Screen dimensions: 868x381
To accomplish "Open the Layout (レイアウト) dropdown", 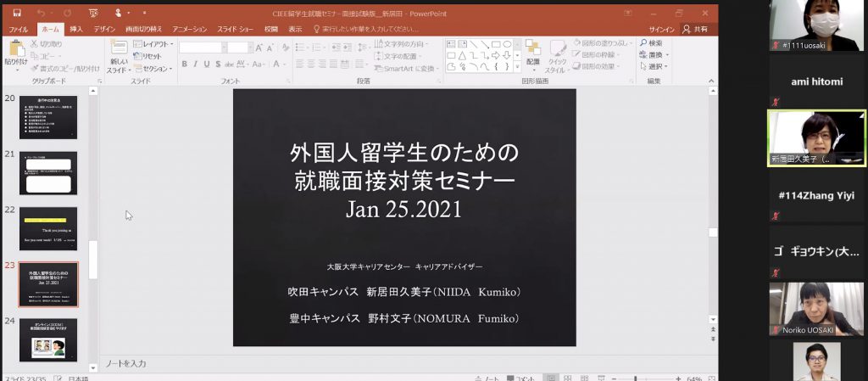I will (x=154, y=44).
